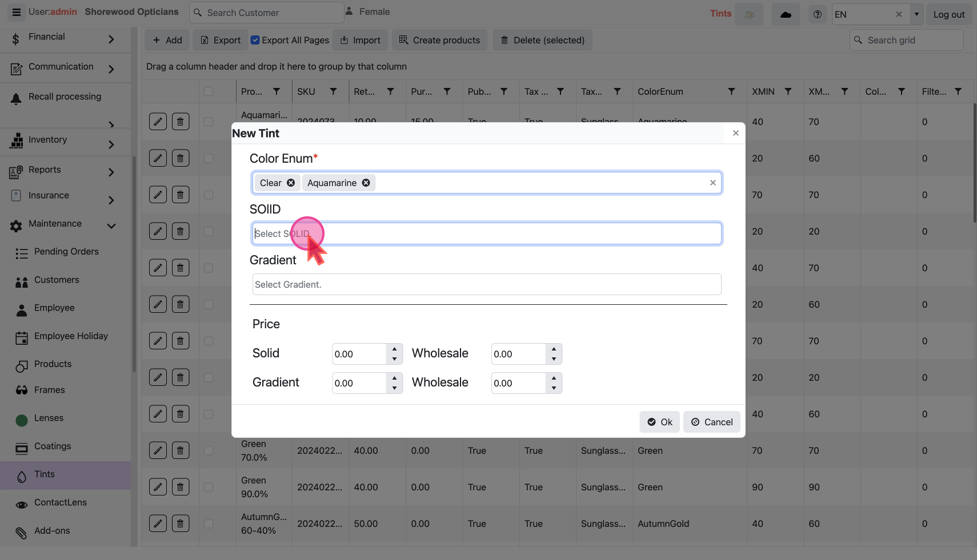
Task: Toggle the Export All Pages checkbox
Action: (255, 40)
